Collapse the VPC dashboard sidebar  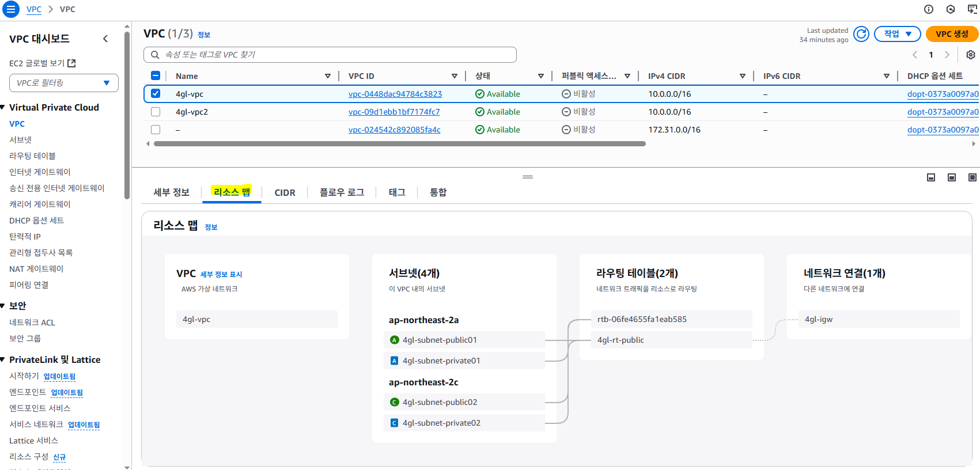[x=105, y=39]
